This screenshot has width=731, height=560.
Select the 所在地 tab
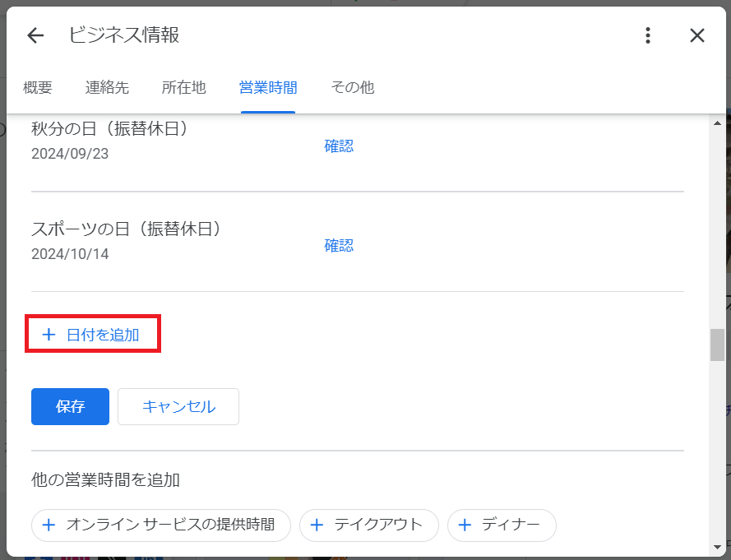183,87
